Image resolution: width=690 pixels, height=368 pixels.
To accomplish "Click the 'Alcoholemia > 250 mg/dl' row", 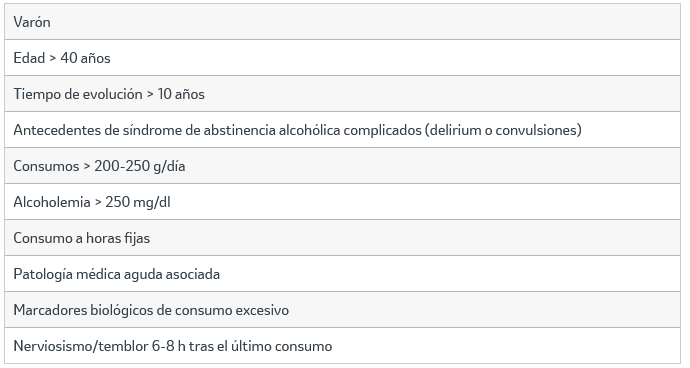I will (x=342, y=202).
